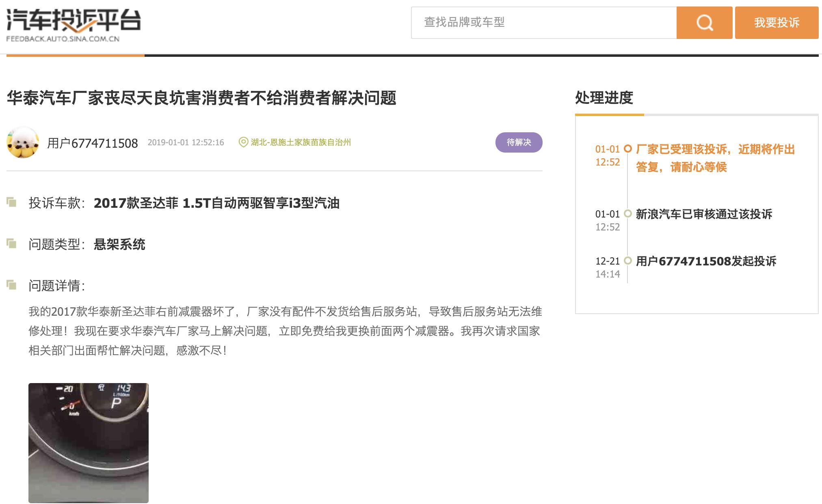Viewport: 822px width, 504px height.
Task: Click the location pin icon before 湖北-恩施
Action: [x=244, y=142]
